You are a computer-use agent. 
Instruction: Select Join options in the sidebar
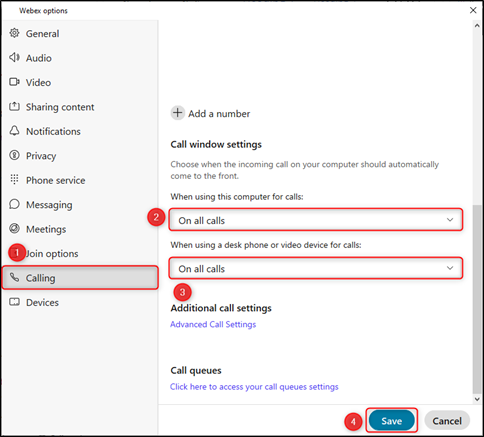pyautogui.click(x=80, y=253)
